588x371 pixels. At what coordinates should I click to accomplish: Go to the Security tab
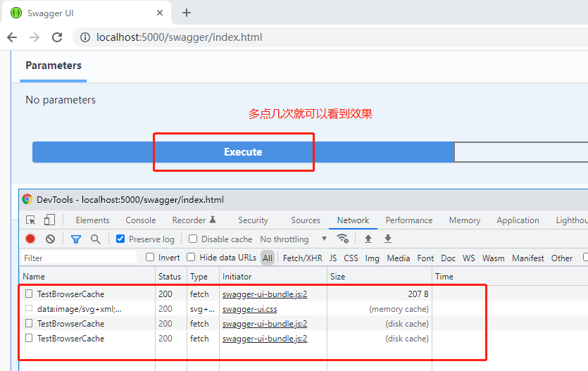click(253, 220)
